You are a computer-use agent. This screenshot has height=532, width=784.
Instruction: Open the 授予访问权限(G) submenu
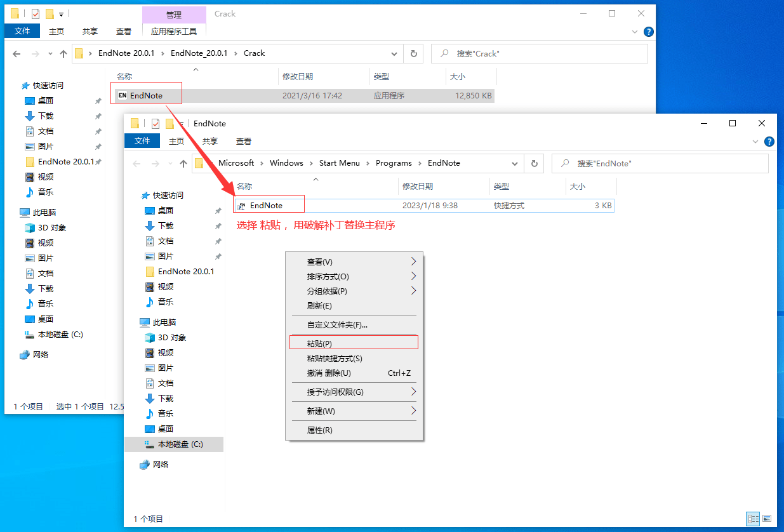click(x=354, y=392)
